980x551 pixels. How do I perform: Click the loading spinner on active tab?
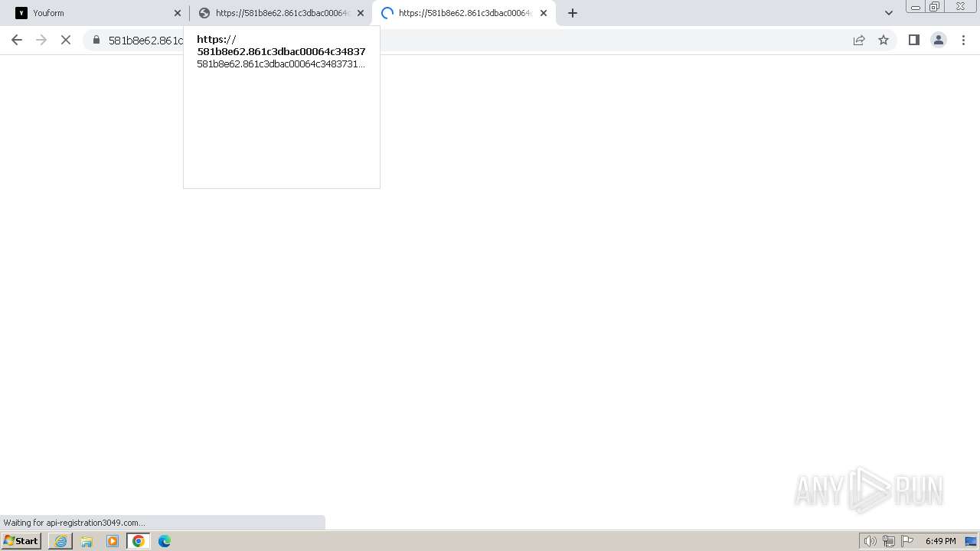387,13
